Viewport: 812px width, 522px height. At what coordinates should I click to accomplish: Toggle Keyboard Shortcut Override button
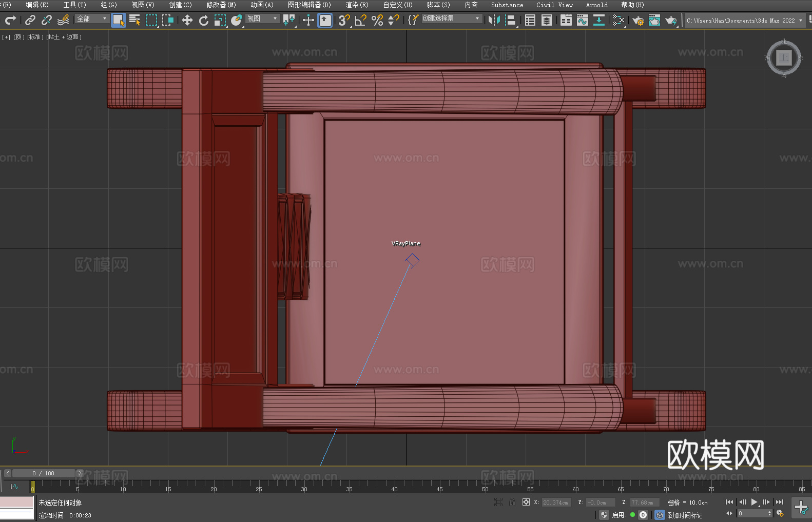click(x=325, y=20)
